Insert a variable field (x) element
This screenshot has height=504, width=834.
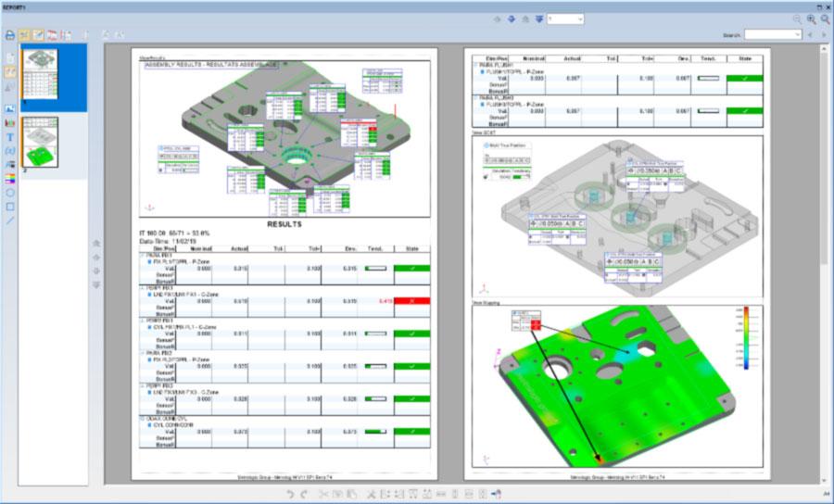9,151
